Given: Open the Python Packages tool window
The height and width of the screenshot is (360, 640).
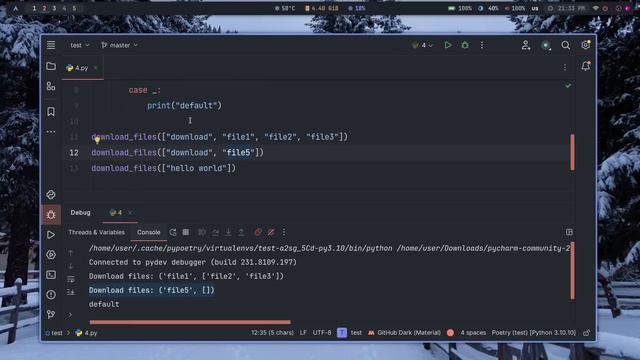Looking at the screenshot, I should point(51,195).
